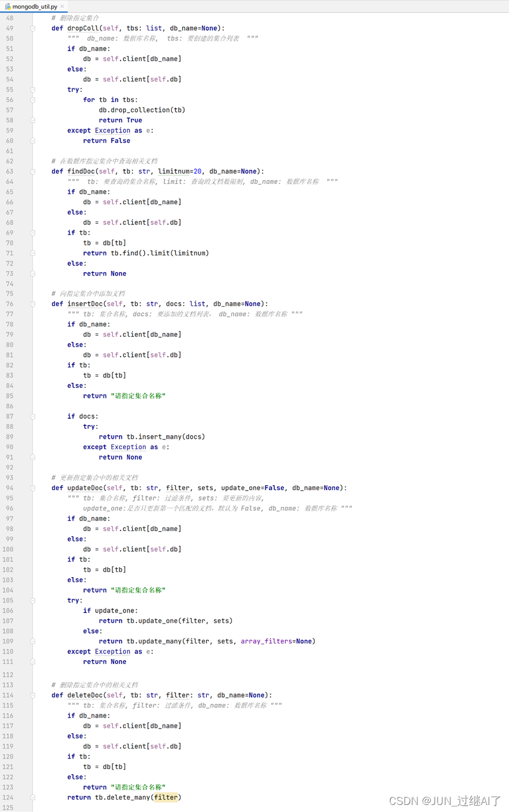The height and width of the screenshot is (812, 509).
Task: Click the 'limitnum=20' parameter in findDoc
Action: (179, 171)
